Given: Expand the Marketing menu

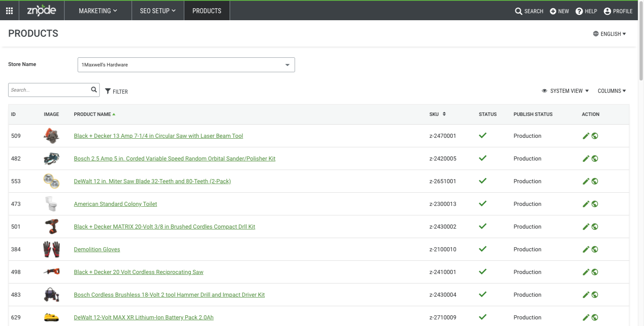Looking at the screenshot, I should [98, 11].
